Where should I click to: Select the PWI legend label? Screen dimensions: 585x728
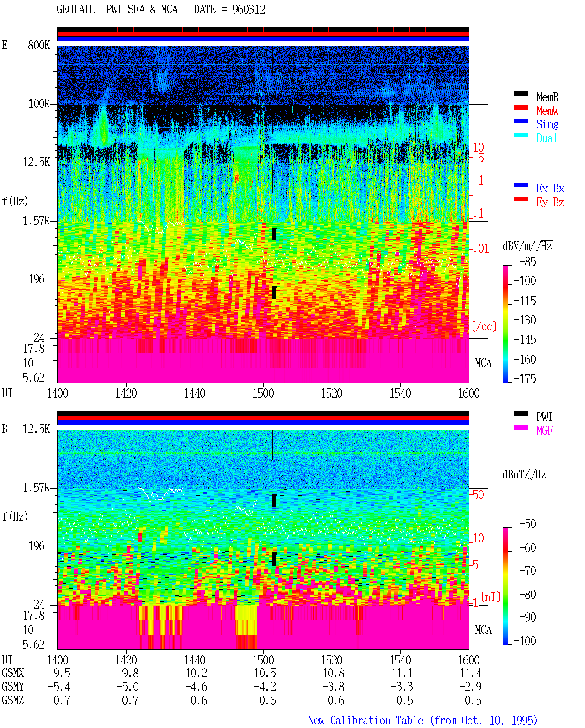[x=544, y=417]
